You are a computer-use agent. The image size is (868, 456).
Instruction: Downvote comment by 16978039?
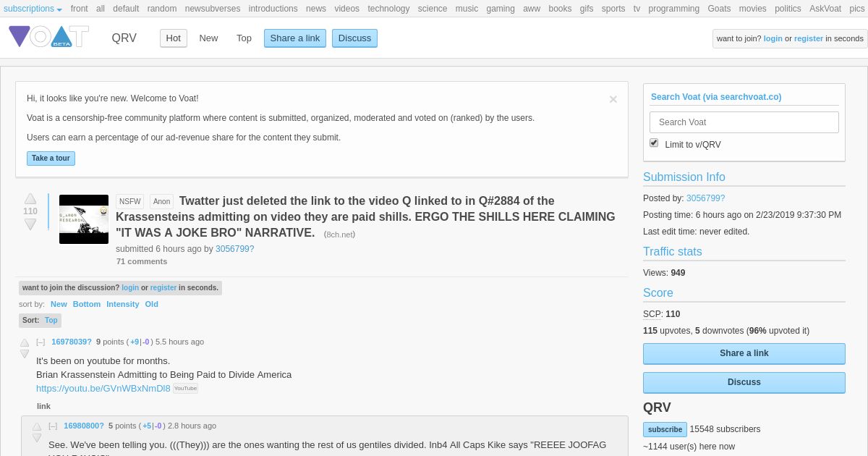click(25, 354)
